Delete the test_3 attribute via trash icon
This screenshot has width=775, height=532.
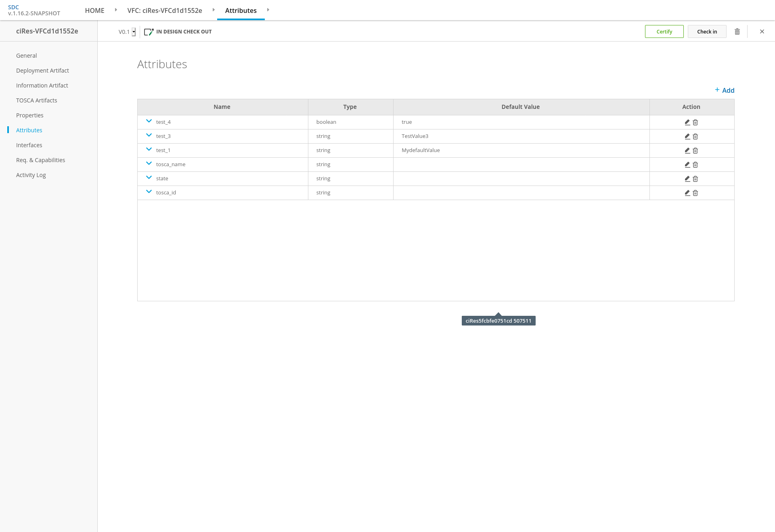pyautogui.click(x=695, y=136)
